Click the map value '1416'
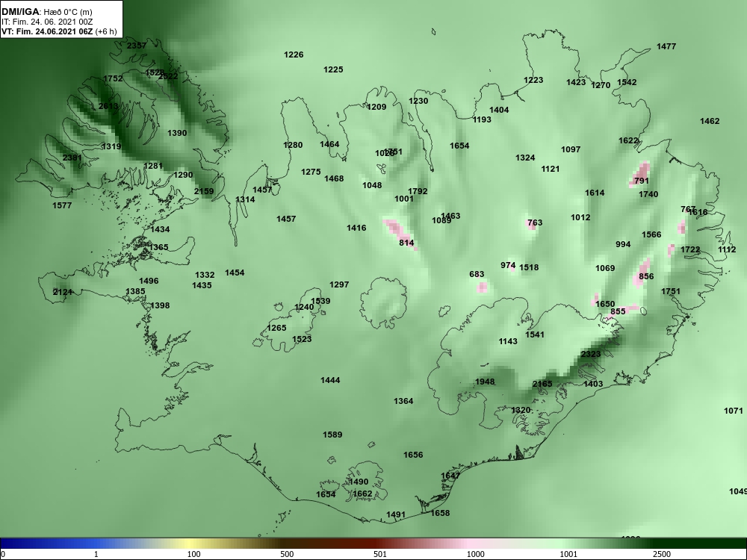 (356, 228)
